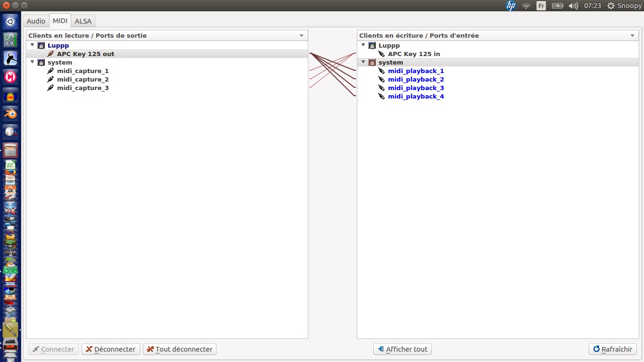This screenshot has width=644, height=362.
Task: Sort by Clients en lecture / Ports de sortie header
Action: tap(167, 35)
